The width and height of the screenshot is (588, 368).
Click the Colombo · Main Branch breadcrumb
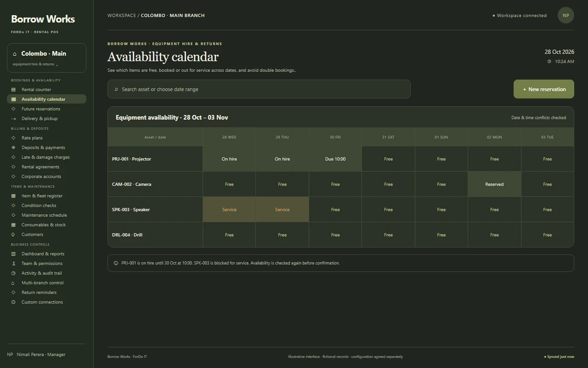(x=173, y=15)
